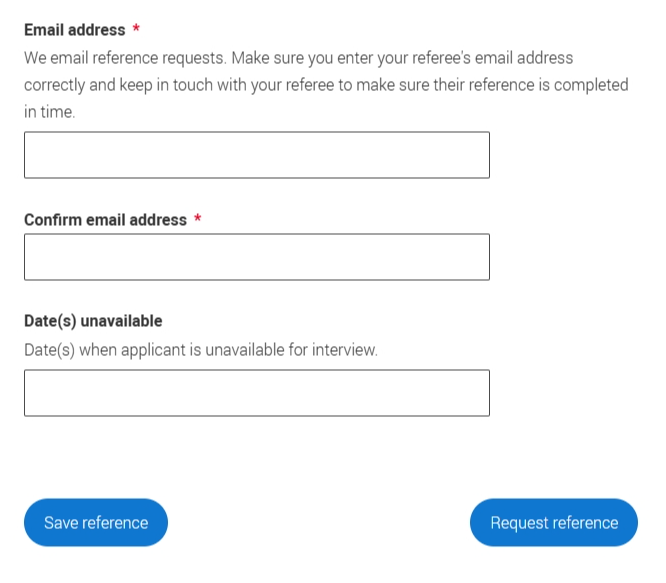
Task: Click hint 'Date(s) when applicant is unavailable for interview'
Action: pyautogui.click(x=201, y=350)
